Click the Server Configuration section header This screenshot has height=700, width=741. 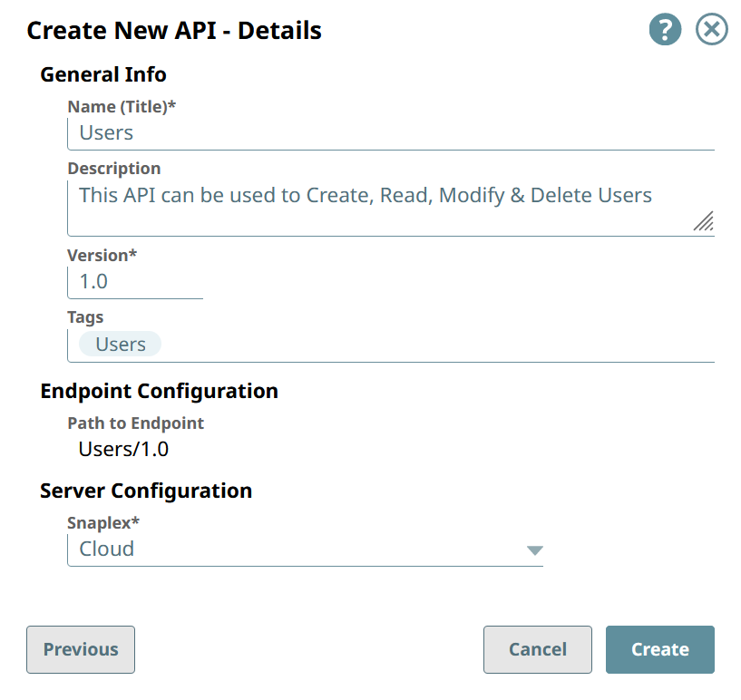(146, 491)
